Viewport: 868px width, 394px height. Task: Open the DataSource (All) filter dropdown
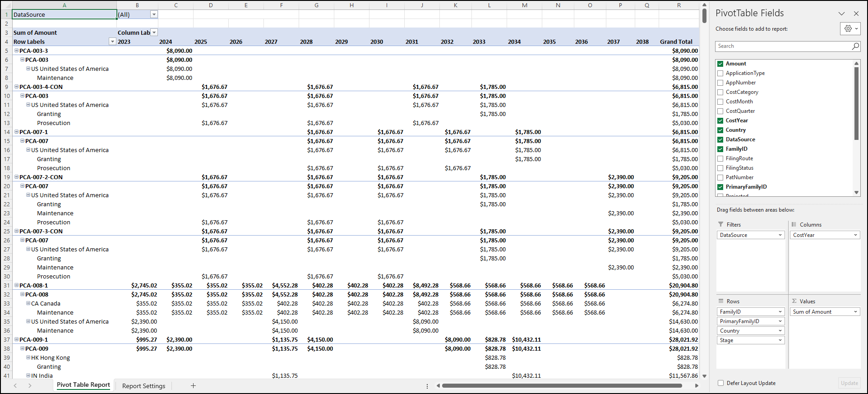(x=154, y=14)
